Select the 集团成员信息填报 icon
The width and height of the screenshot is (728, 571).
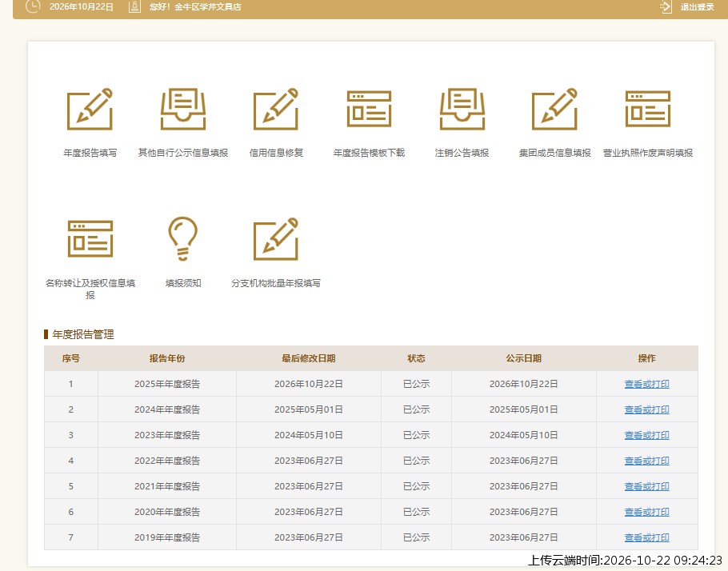(555, 109)
